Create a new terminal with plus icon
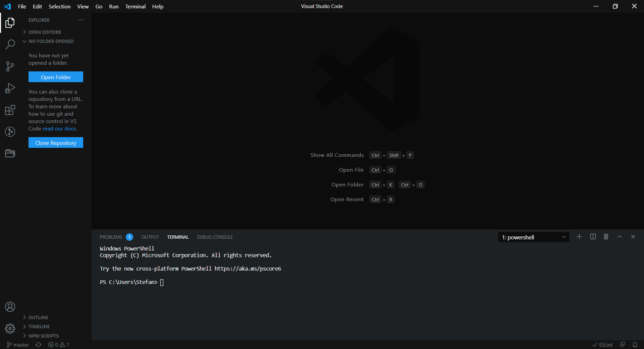This screenshot has width=644, height=349. (x=579, y=237)
